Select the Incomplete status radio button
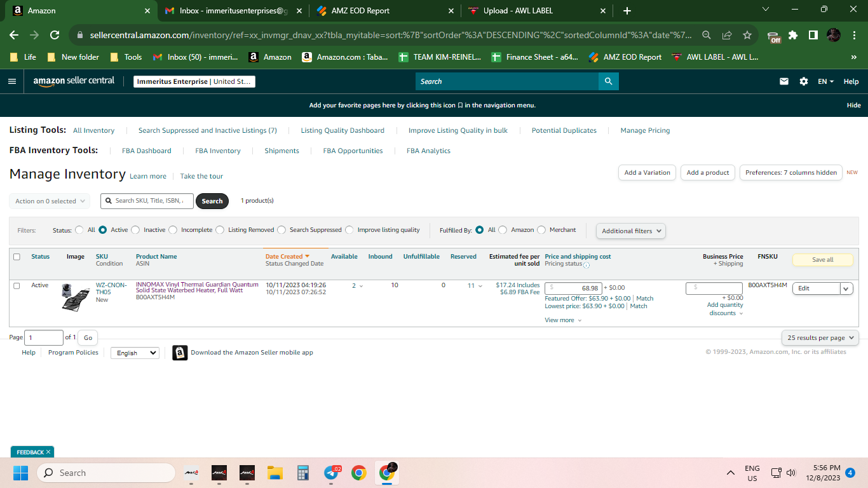Image resolution: width=868 pixels, height=488 pixels. tap(173, 230)
